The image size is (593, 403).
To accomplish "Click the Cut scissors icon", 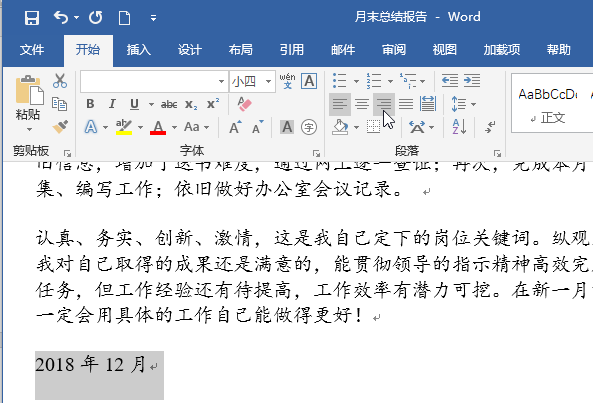I will tap(60, 81).
